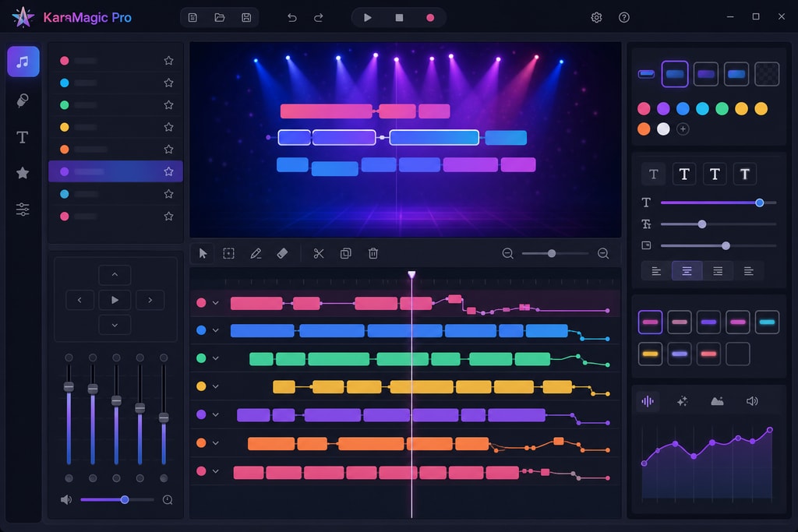The height and width of the screenshot is (532, 798).
Task: Expand the green track chevron
Action: pyautogui.click(x=215, y=358)
